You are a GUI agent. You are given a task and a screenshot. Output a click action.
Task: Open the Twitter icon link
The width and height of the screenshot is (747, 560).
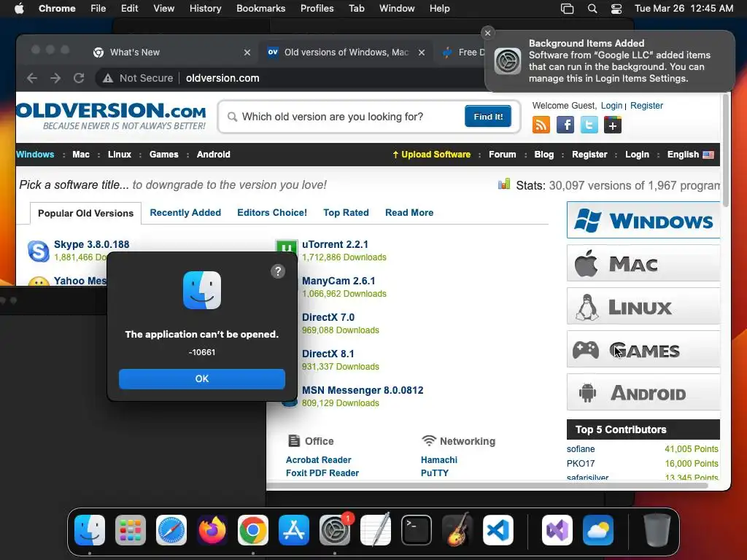(x=589, y=125)
